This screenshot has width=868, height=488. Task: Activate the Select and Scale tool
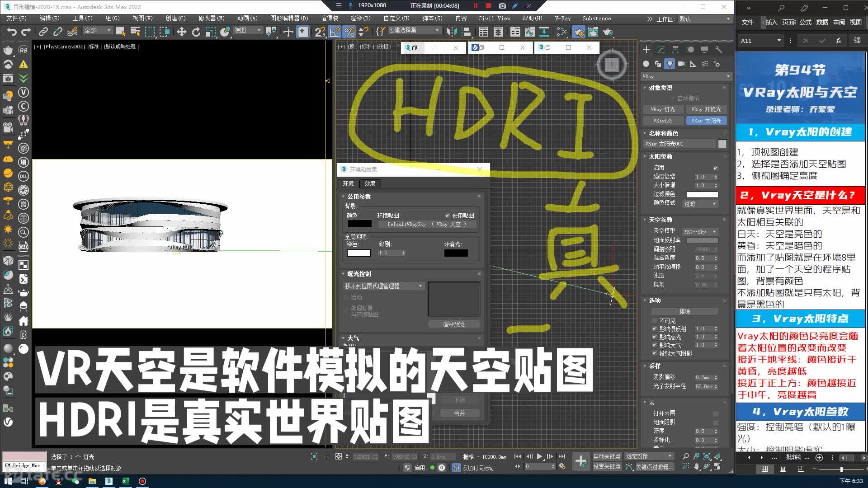[210, 32]
